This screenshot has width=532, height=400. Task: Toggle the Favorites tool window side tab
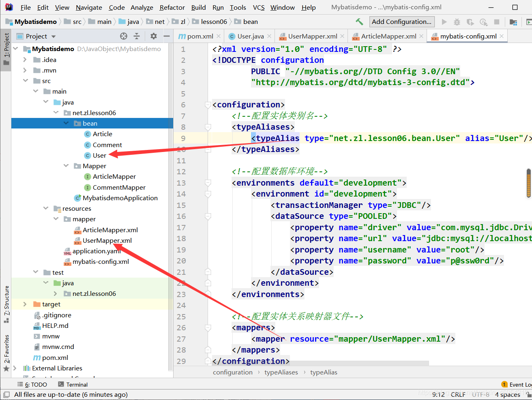pyautogui.click(x=6, y=353)
